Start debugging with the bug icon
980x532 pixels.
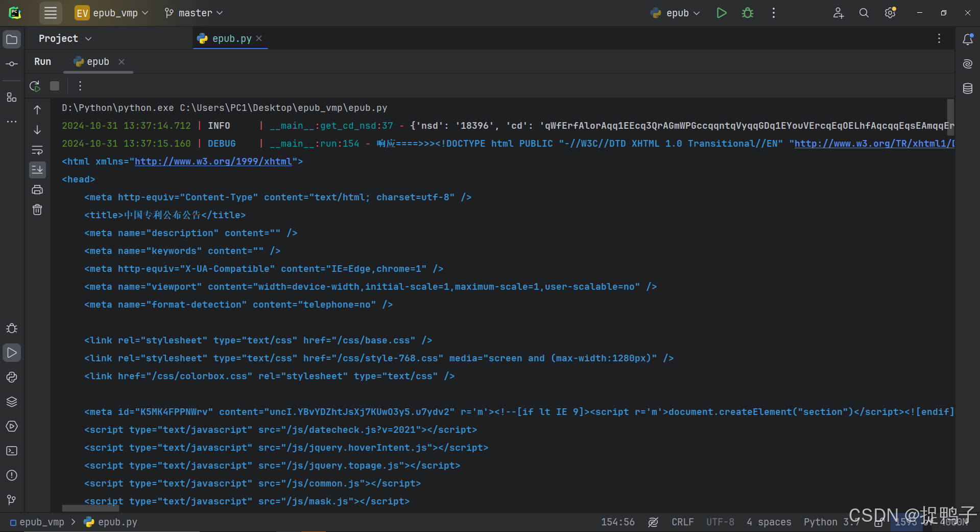(748, 13)
